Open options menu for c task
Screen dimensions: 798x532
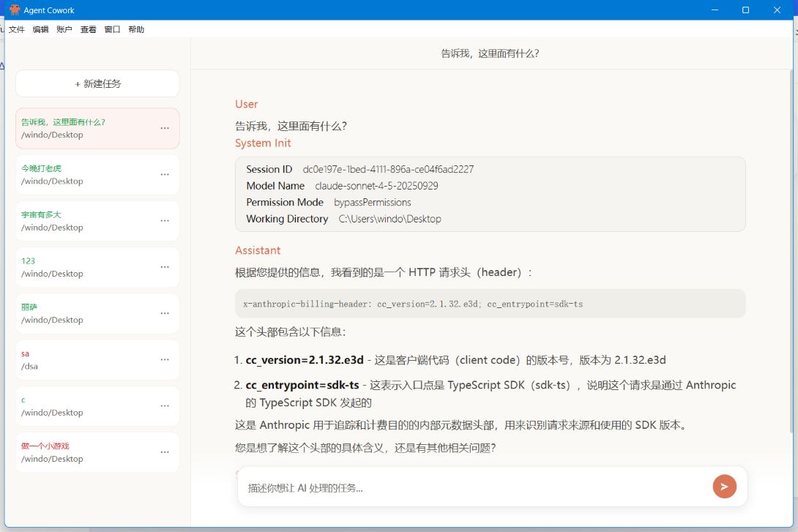[165, 406]
